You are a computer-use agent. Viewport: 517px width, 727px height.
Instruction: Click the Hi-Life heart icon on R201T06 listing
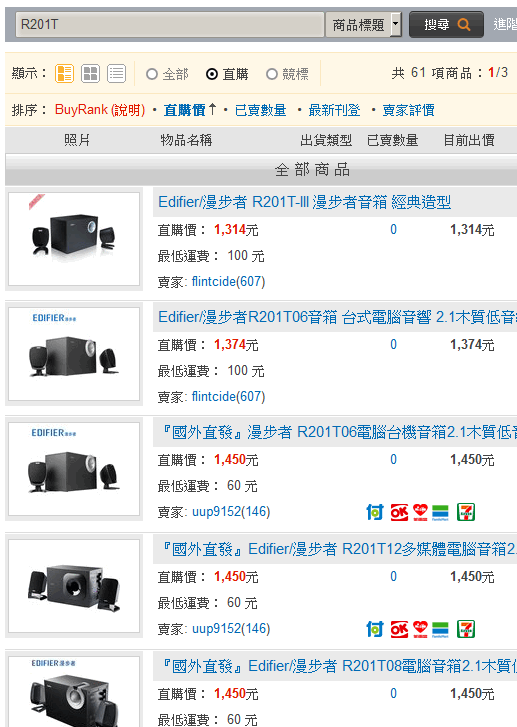[x=420, y=512]
